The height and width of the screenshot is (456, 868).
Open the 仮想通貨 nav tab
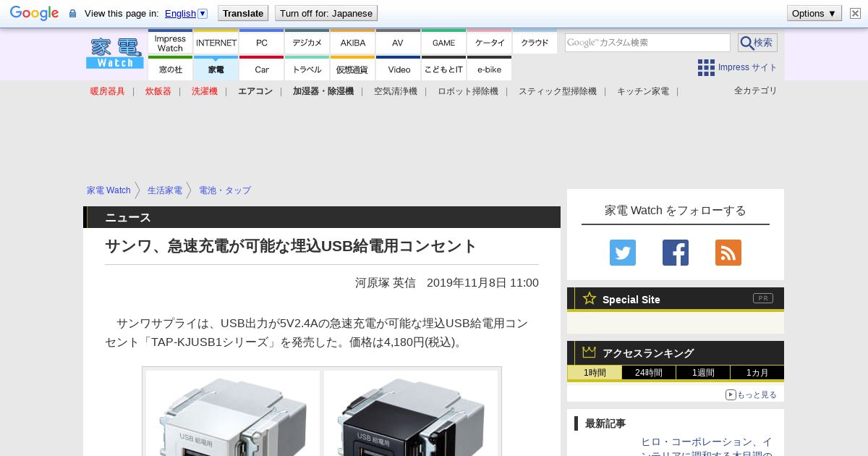tap(353, 69)
